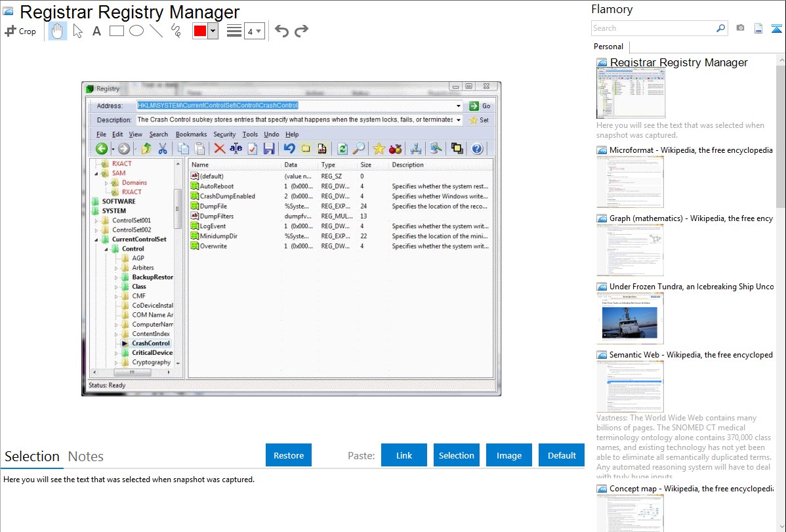Select the CrashDumpEnabled registry value
Image resolution: width=786 pixels, height=532 pixels.
click(227, 196)
